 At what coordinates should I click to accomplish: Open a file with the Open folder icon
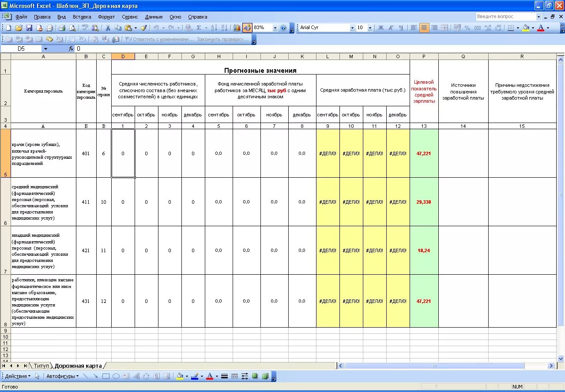[19, 28]
